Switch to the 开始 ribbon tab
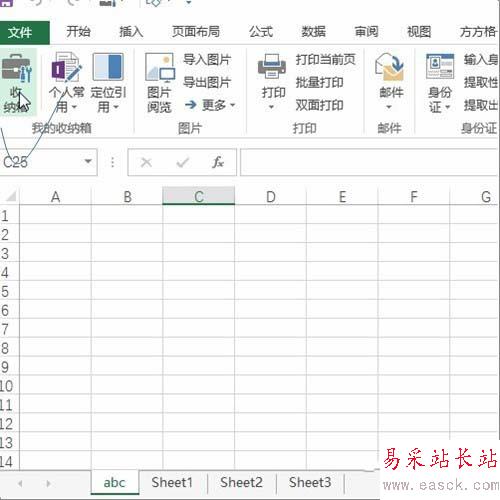Screen dimensions: 500x500 78,32
